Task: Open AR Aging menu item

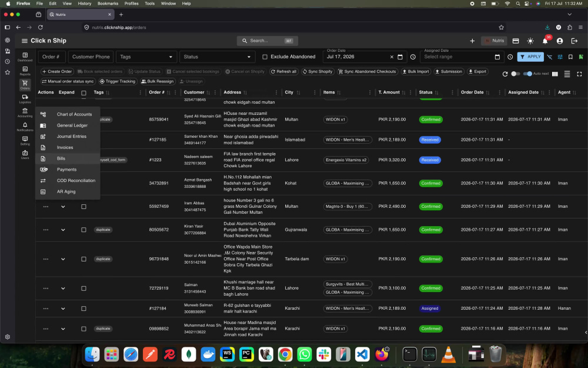Action: click(68, 191)
